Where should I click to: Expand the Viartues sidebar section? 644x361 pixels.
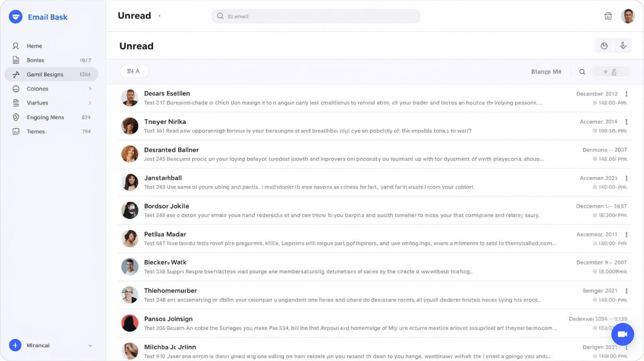[90, 103]
